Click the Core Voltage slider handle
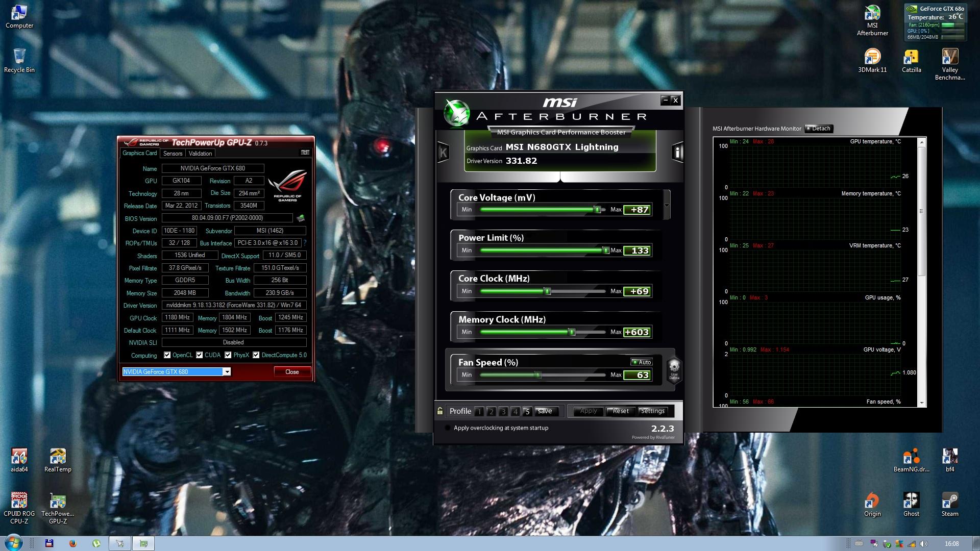Image resolution: width=980 pixels, height=551 pixels. pos(597,210)
